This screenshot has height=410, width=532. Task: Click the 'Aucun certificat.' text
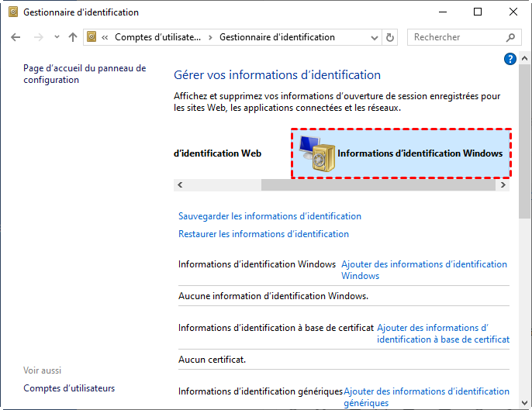tap(212, 360)
